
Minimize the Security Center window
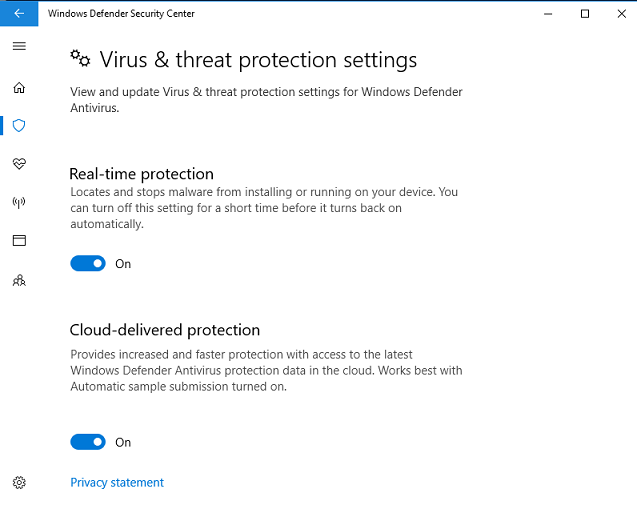pyautogui.click(x=548, y=14)
